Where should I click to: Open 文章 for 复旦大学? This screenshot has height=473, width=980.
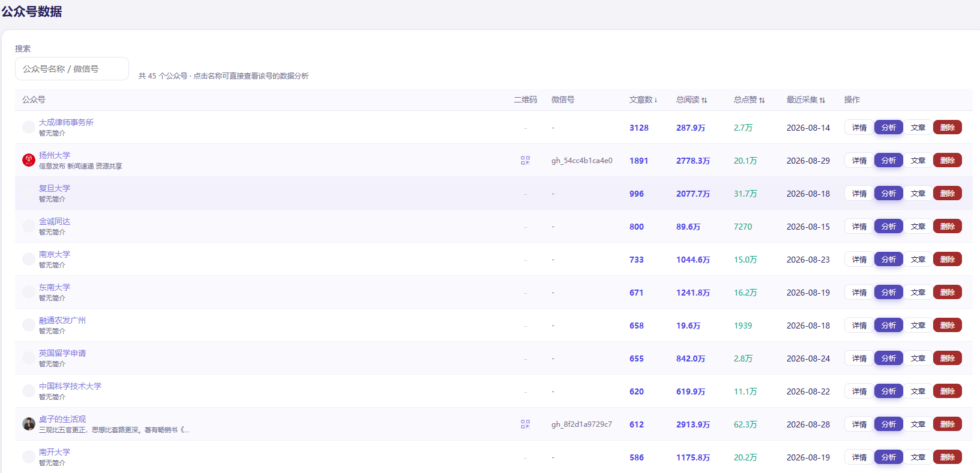(918, 194)
